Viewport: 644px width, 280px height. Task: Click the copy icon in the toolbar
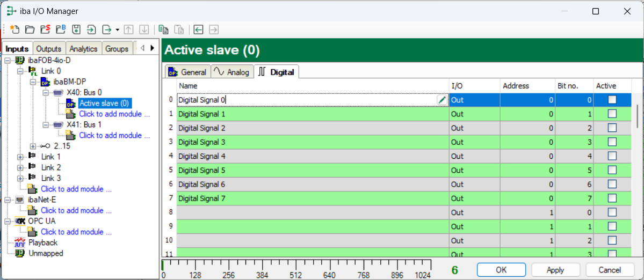click(163, 29)
